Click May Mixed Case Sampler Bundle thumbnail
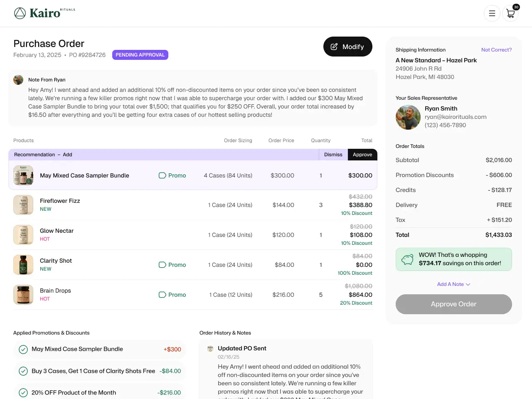 [23, 175]
